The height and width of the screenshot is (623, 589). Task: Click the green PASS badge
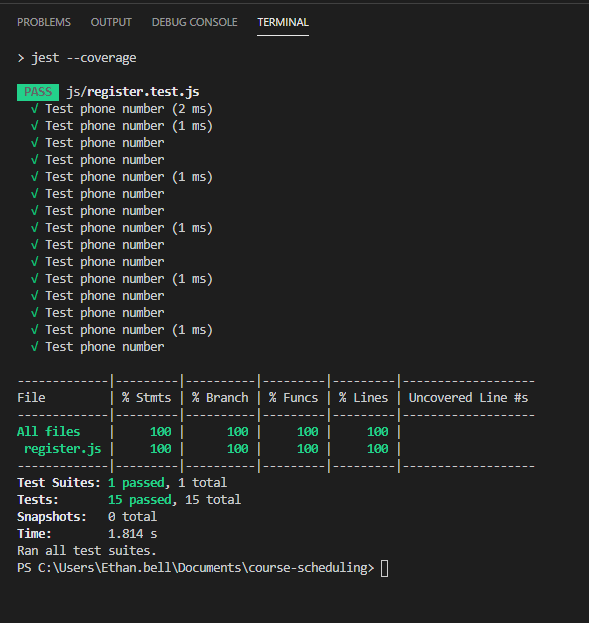click(x=38, y=92)
